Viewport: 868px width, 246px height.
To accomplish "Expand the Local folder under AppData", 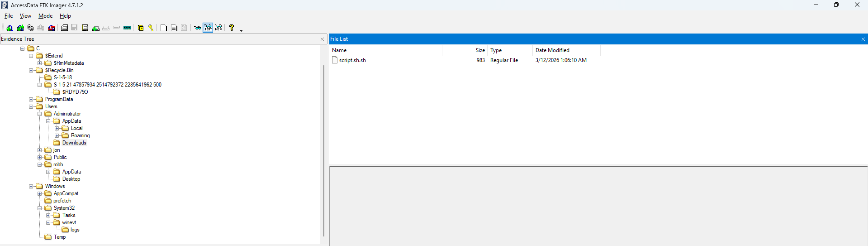I will tap(57, 128).
